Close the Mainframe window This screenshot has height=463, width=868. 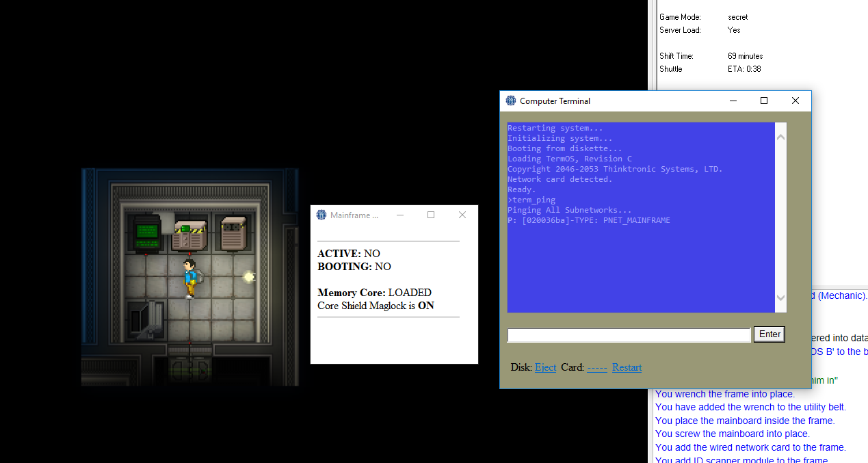click(x=462, y=215)
